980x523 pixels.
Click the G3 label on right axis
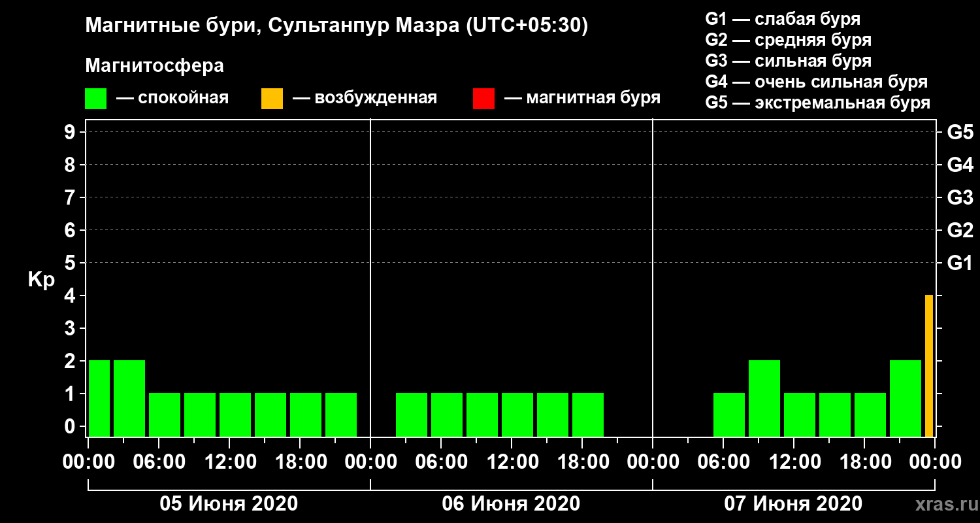(960, 197)
